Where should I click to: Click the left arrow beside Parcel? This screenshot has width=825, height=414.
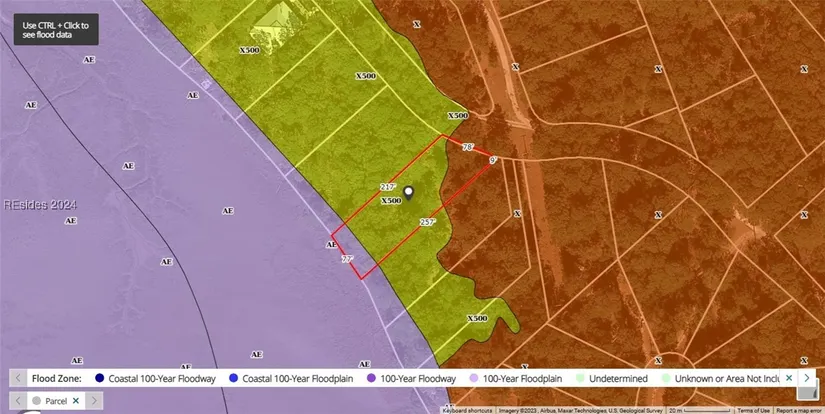(16, 400)
